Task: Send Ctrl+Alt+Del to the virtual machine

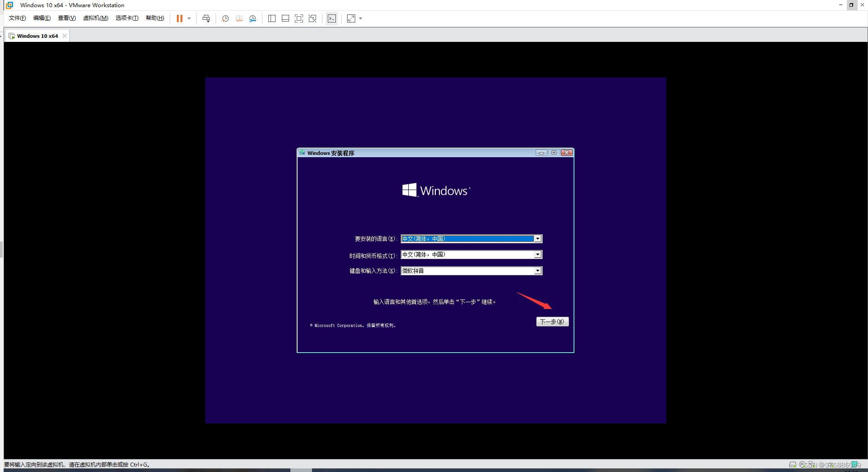Action: pos(206,18)
